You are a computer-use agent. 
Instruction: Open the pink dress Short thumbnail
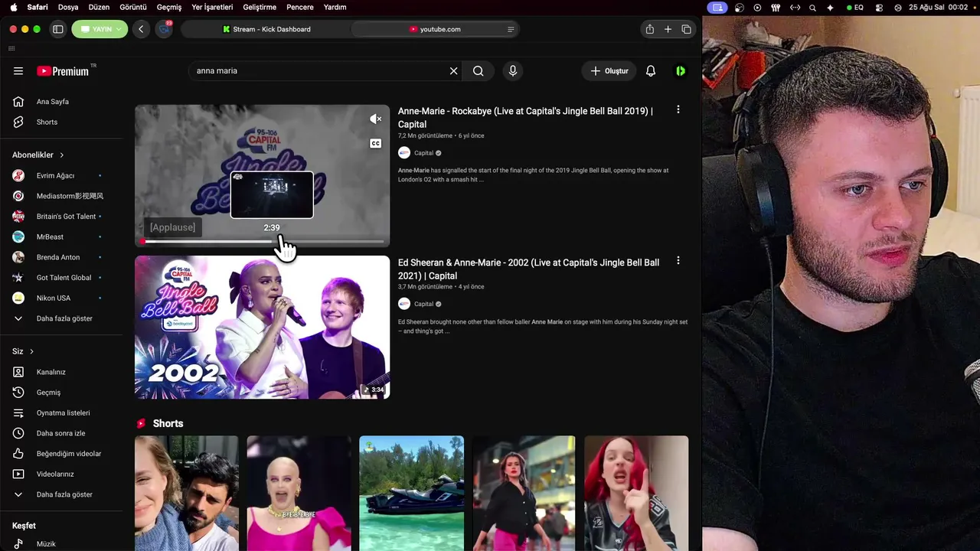[x=299, y=494]
